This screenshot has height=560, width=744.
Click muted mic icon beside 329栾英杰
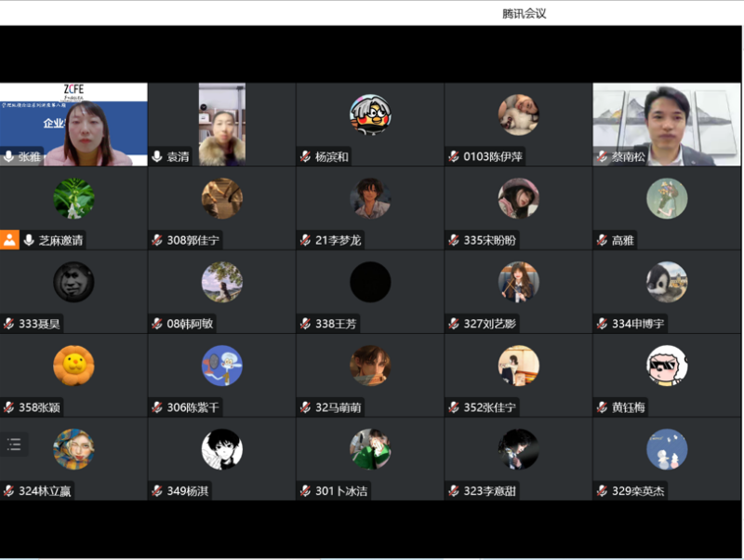pos(602,491)
